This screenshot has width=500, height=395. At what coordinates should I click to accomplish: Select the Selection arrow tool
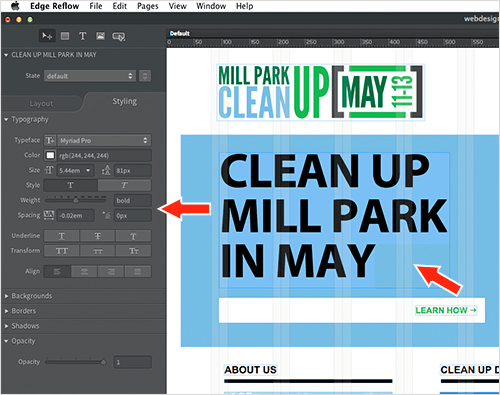(x=47, y=36)
